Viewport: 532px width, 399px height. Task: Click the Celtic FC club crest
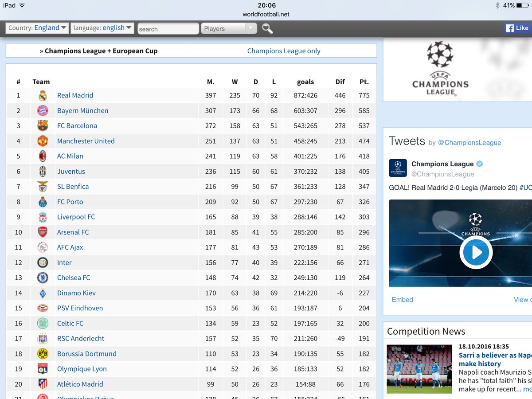click(43, 323)
